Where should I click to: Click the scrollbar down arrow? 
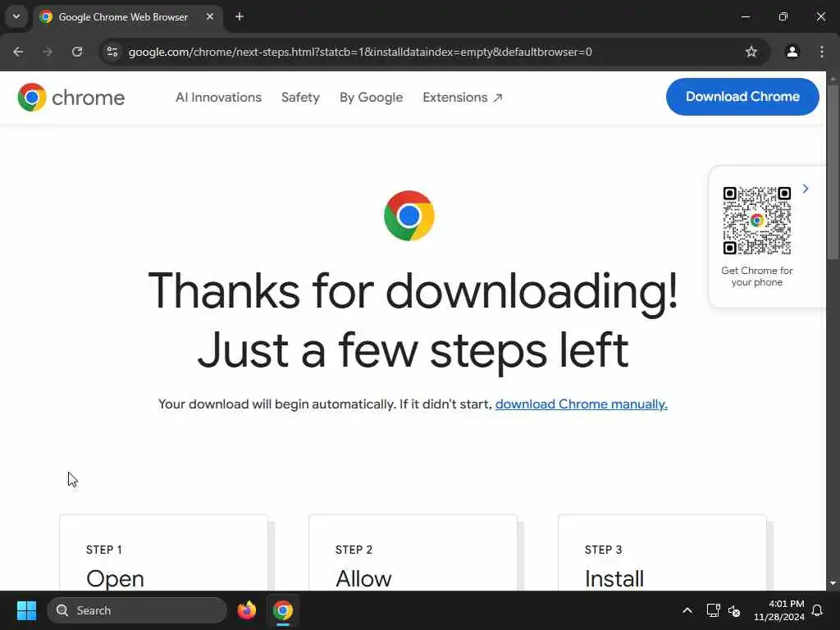[x=833, y=583]
